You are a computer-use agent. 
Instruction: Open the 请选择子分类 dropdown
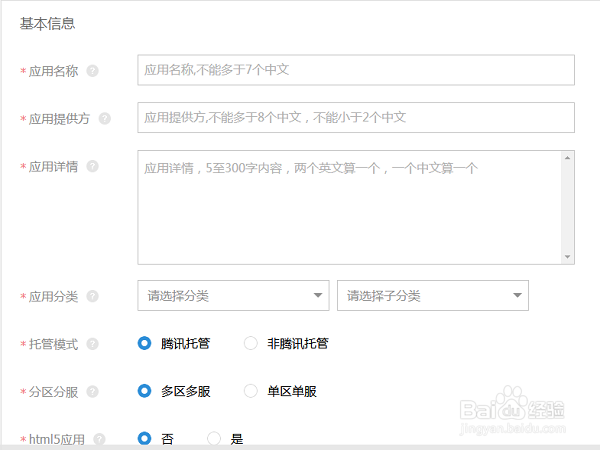pos(433,295)
